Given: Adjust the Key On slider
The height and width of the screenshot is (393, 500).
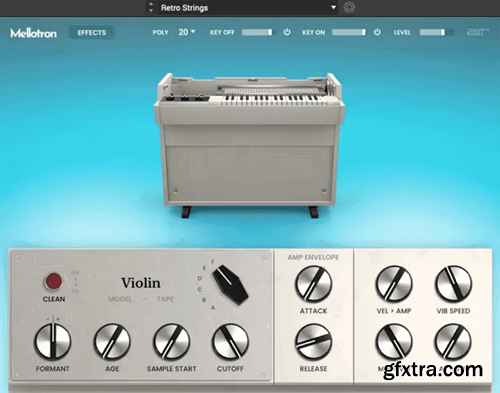Looking at the screenshot, I should (349, 32).
